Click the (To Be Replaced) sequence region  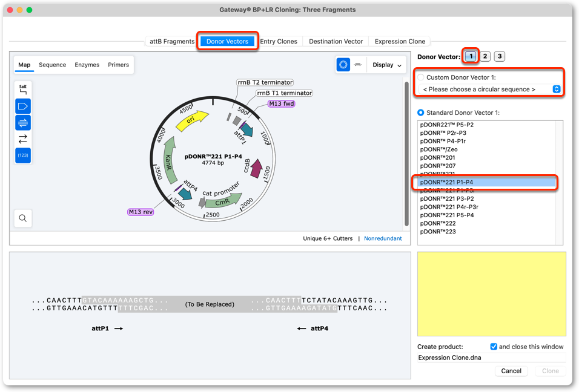[x=210, y=304]
